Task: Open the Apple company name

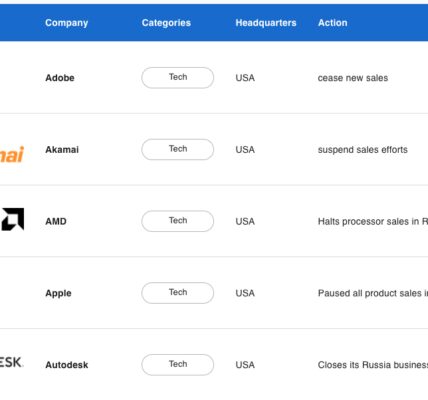Action: pyautogui.click(x=58, y=293)
